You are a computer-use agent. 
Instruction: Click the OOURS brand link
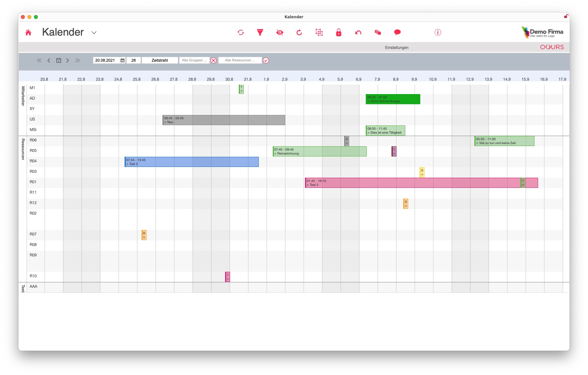coord(552,47)
